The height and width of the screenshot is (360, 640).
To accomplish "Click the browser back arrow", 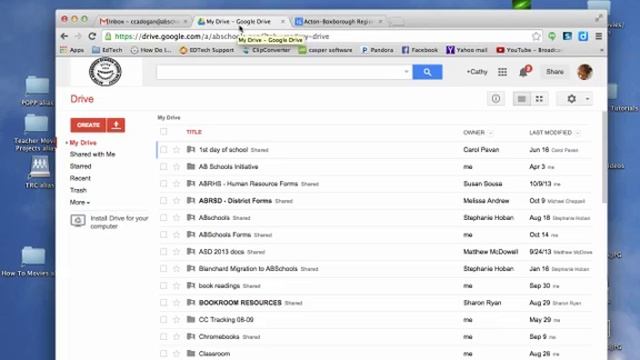I will (x=64, y=36).
